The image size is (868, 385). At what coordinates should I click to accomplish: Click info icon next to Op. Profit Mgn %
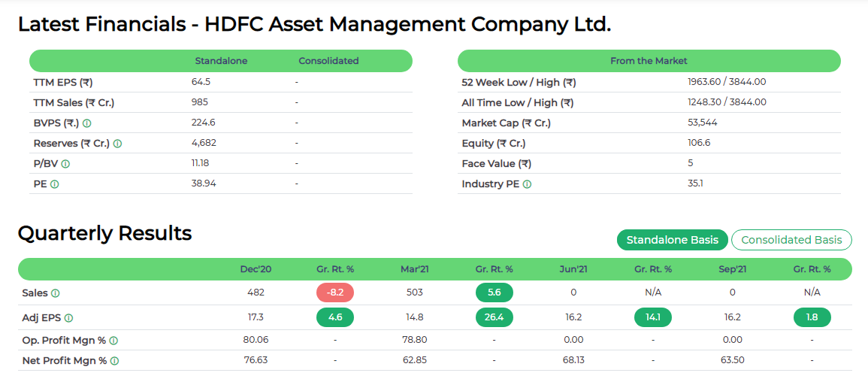pos(113,341)
